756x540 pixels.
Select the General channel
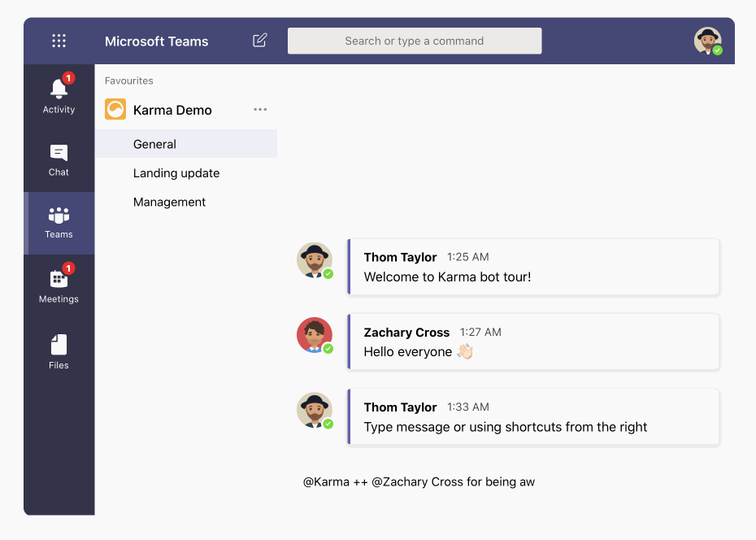pyautogui.click(x=154, y=144)
